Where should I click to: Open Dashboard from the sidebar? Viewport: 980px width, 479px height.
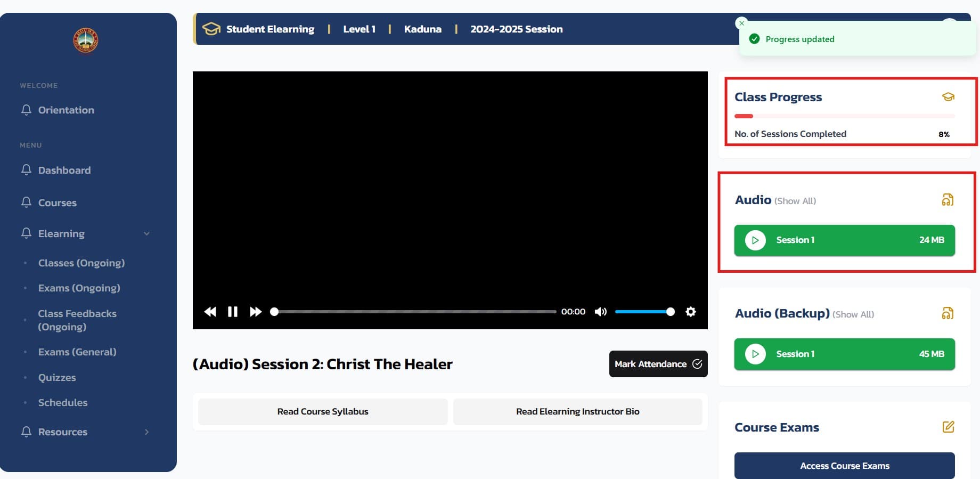click(64, 170)
